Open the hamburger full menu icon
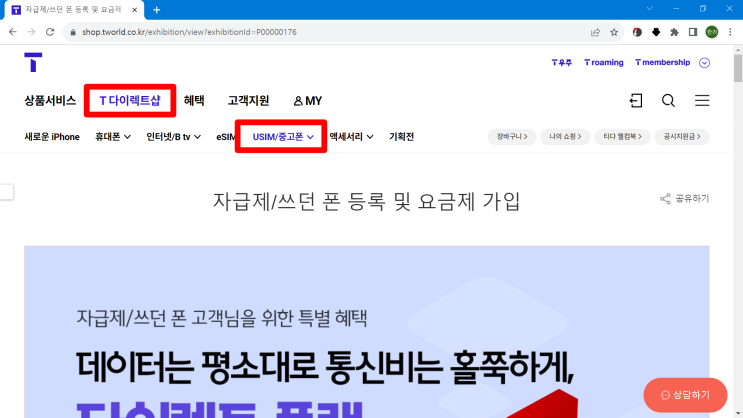Screen dimensions: 743x418 702,100
